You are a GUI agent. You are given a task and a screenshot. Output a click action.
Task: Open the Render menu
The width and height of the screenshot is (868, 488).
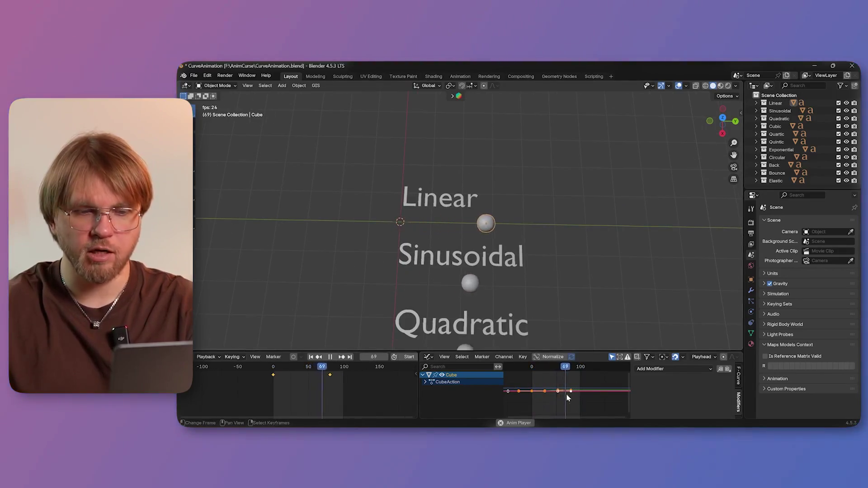tap(225, 75)
